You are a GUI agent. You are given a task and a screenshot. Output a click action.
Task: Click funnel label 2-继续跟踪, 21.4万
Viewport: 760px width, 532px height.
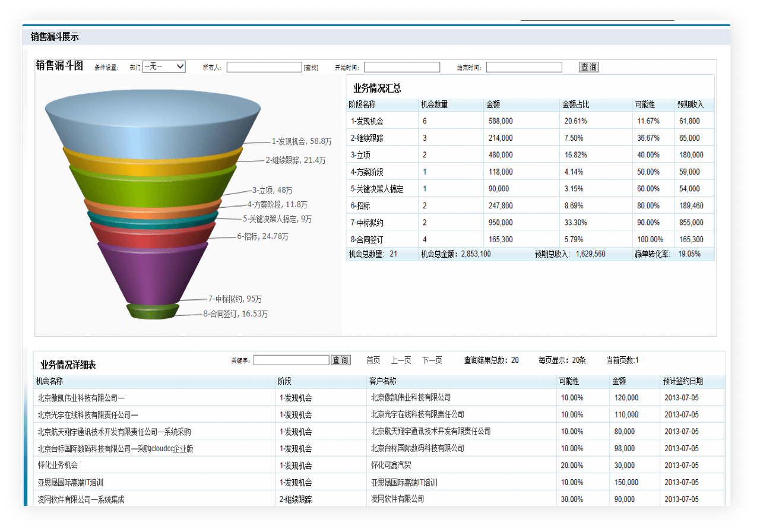click(x=295, y=160)
